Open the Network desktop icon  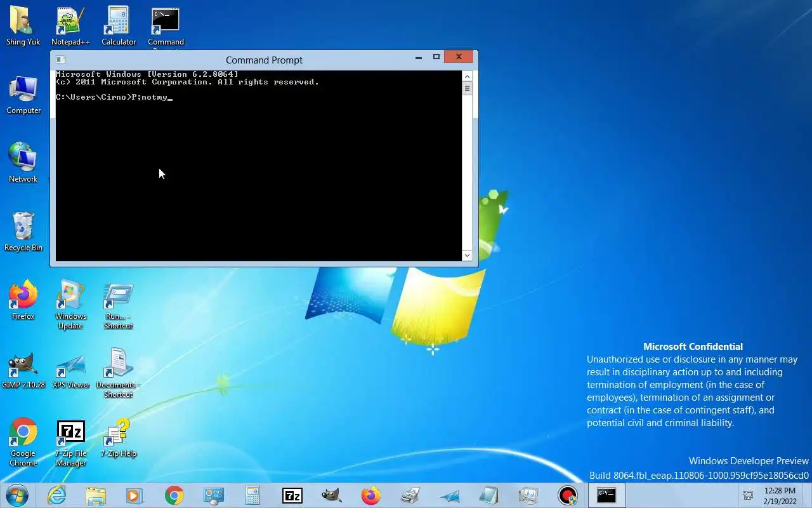click(23, 164)
